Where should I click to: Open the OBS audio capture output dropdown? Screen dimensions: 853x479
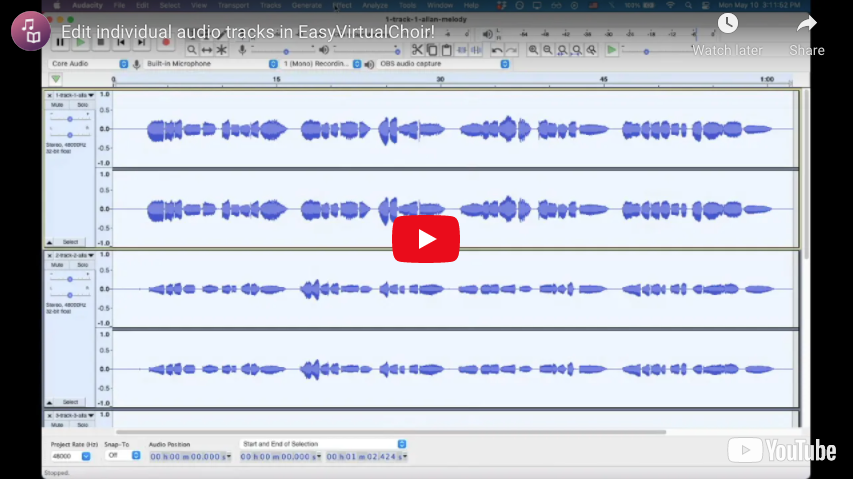pyautogui.click(x=443, y=64)
